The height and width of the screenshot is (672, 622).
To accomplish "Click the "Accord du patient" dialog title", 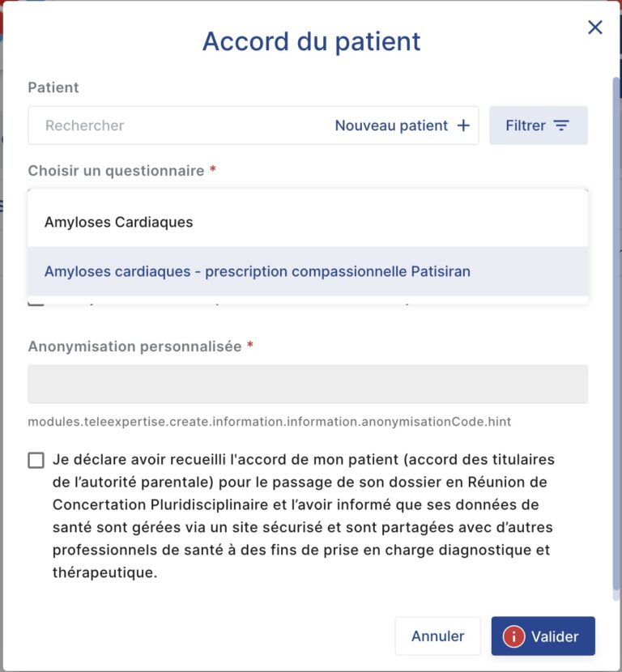I will pos(311,41).
